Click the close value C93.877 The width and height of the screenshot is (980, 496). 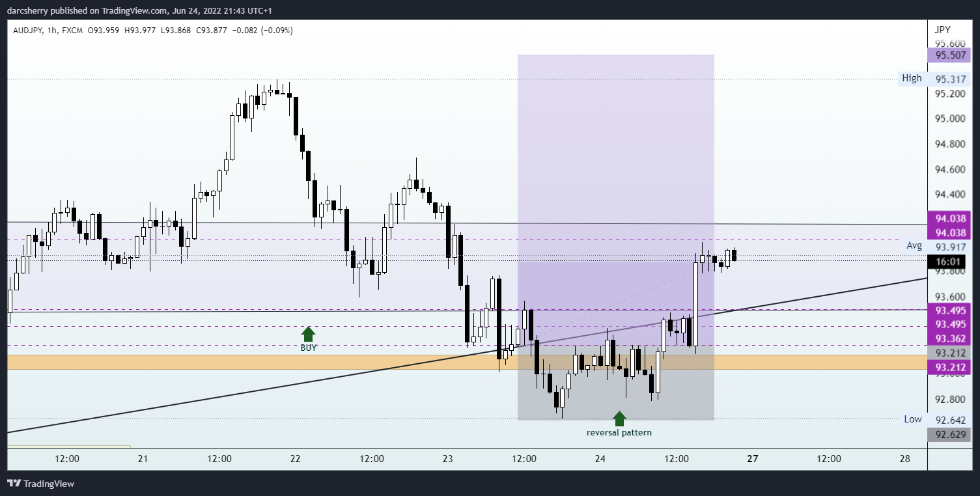tap(210, 30)
